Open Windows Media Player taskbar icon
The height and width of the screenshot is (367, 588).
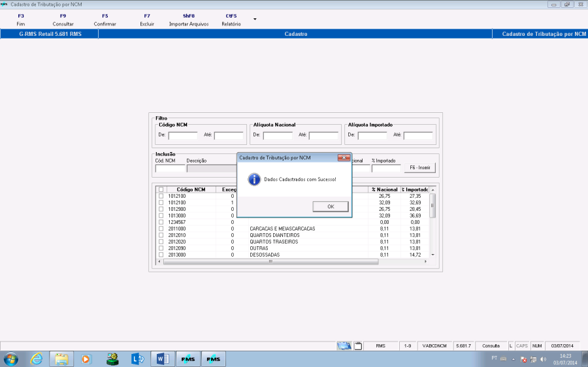[x=87, y=359]
